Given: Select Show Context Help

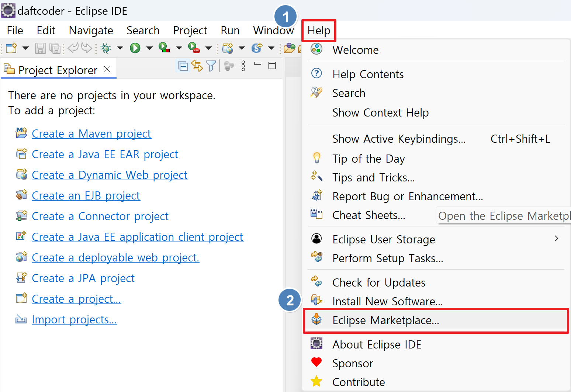Looking at the screenshot, I should (436, 112).
